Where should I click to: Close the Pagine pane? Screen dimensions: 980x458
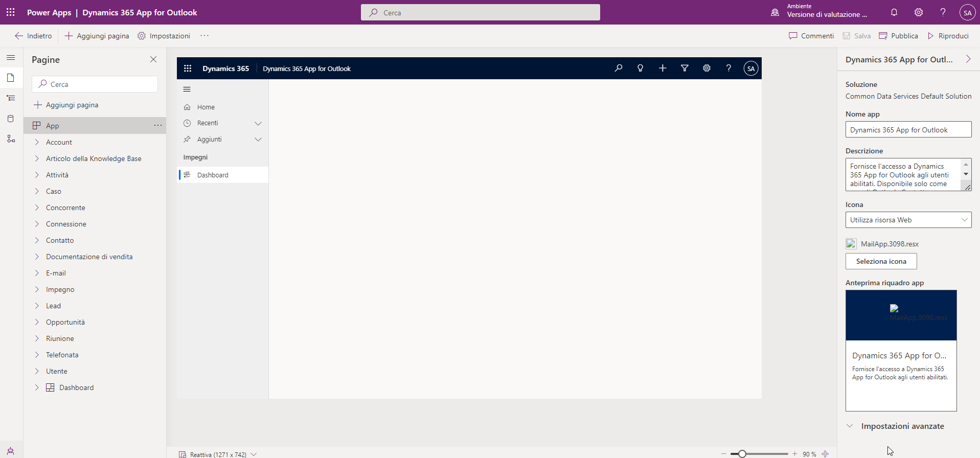[x=153, y=59]
